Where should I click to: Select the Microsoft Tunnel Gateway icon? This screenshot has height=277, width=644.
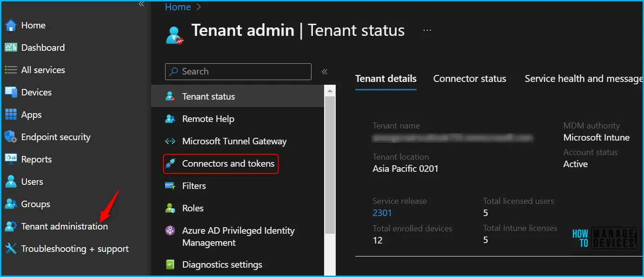pyautogui.click(x=170, y=141)
